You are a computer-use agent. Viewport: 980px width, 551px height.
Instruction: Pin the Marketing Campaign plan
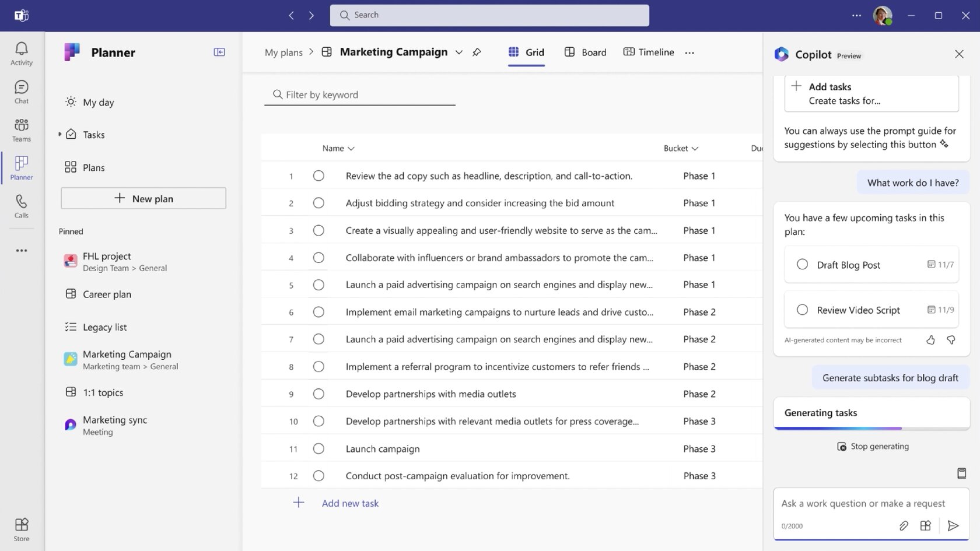coord(477,52)
